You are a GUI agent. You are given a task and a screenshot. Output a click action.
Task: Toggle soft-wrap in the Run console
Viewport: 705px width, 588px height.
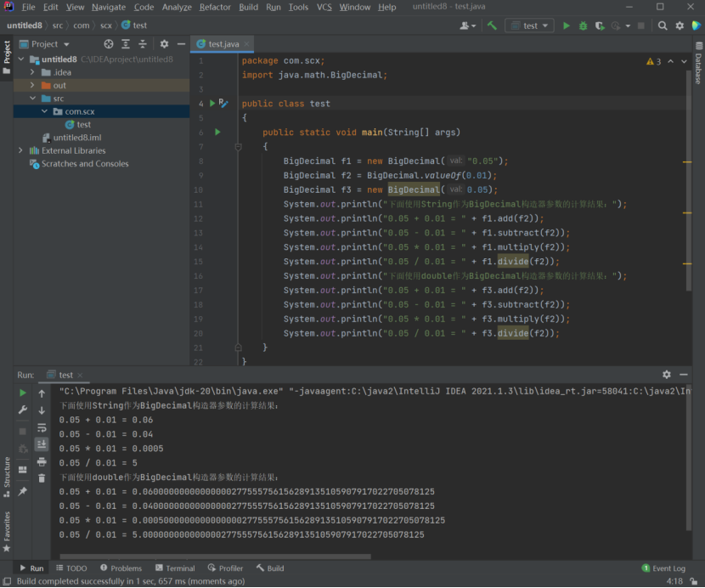point(42,427)
